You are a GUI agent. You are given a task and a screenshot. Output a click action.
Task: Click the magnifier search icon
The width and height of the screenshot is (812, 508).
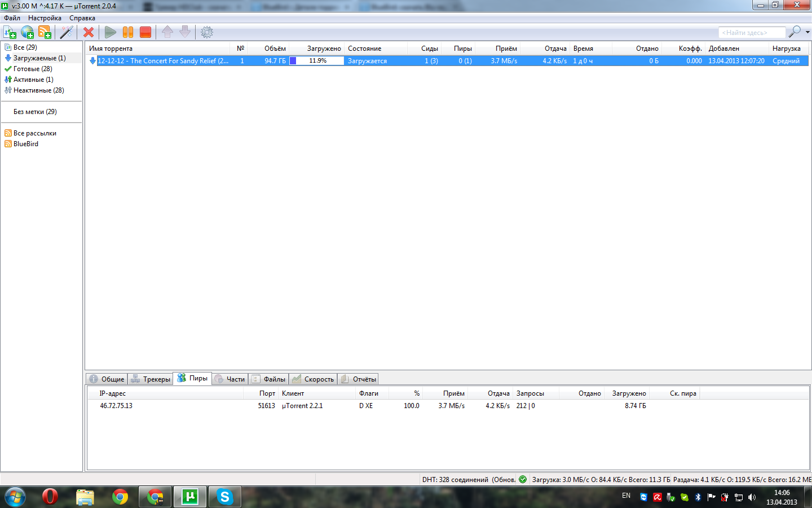click(795, 32)
